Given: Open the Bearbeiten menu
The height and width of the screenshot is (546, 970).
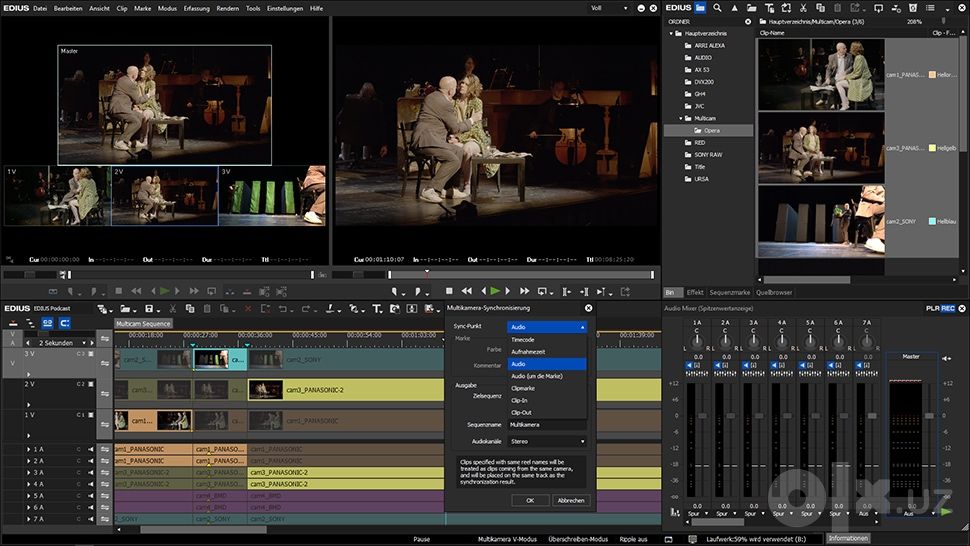Looking at the screenshot, I should pos(68,8).
